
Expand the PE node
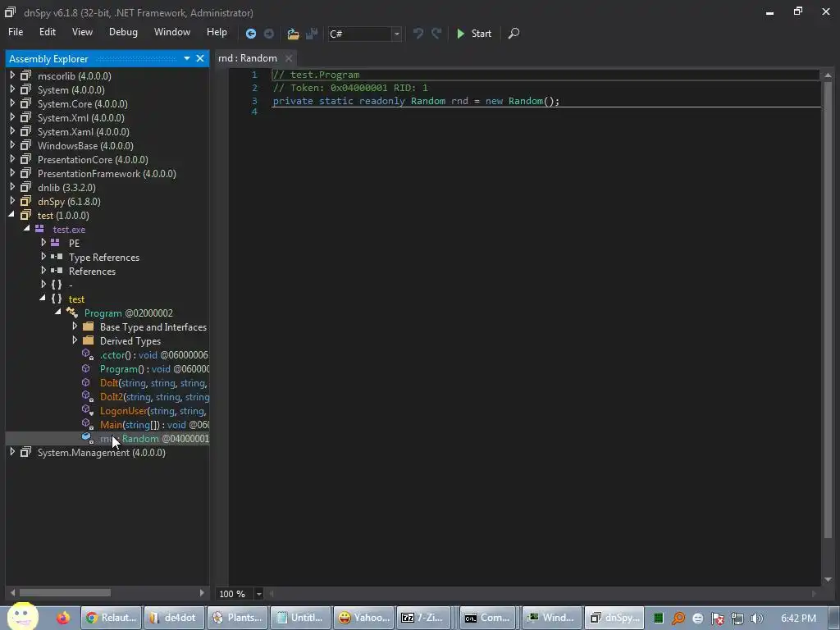[43, 243]
